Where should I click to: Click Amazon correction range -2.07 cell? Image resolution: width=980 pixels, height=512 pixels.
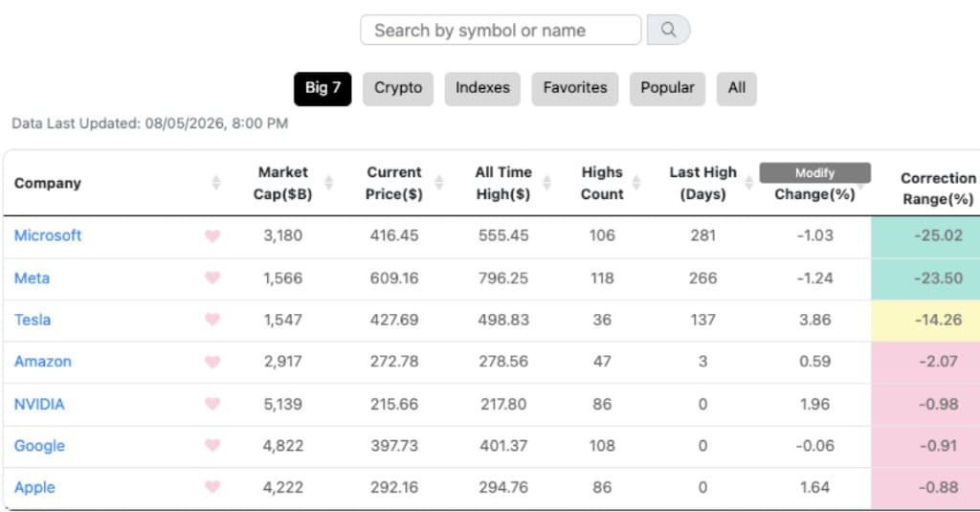pyautogui.click(x=925, y=363)
